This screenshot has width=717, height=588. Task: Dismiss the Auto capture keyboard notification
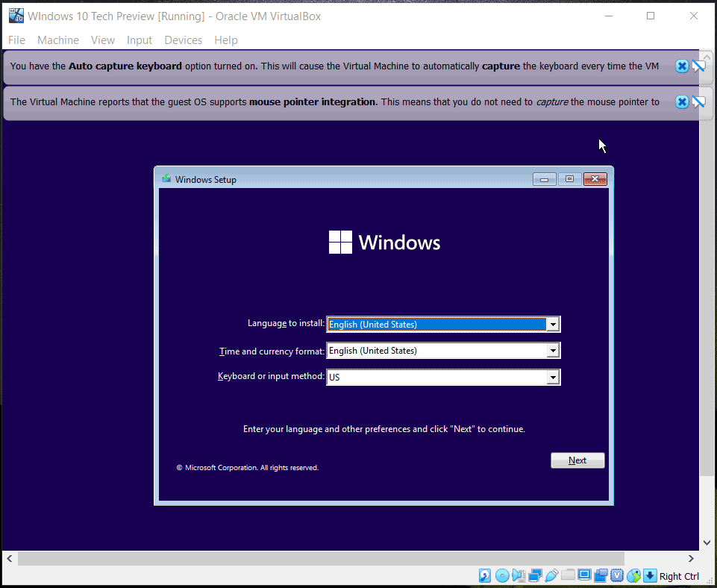tap(682, 66)
